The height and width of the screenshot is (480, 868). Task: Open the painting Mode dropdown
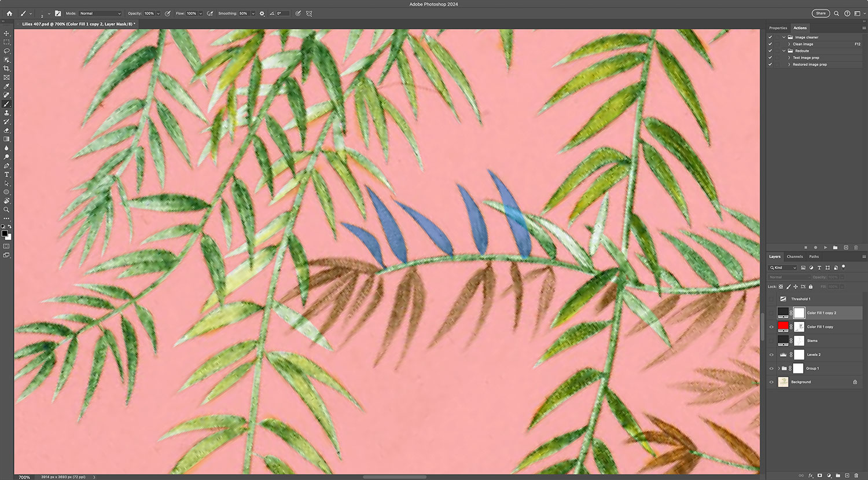(x=100, y=13)
